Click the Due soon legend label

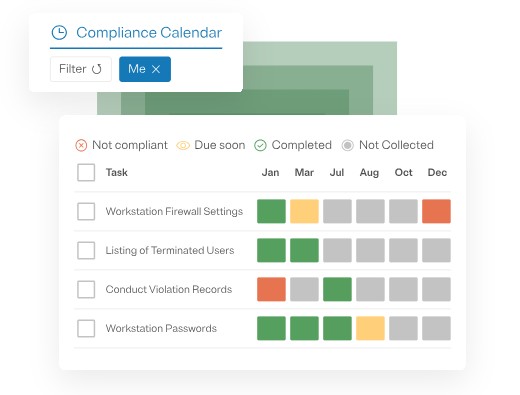[x=220, y=145]
